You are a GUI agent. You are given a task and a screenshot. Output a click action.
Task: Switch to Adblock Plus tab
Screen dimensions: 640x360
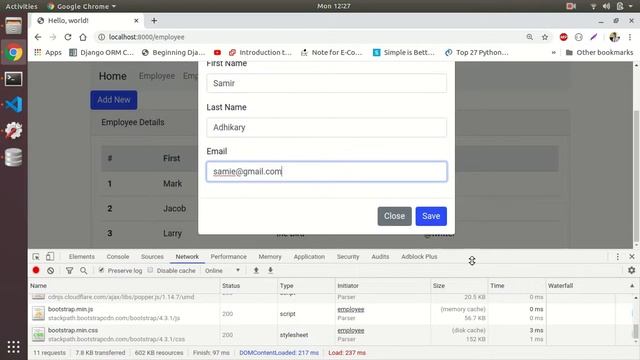click(419, 257)
